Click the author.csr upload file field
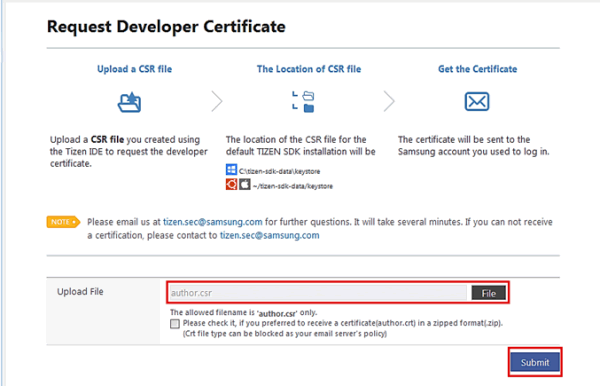600x386 pixels. tap(318, 293)
